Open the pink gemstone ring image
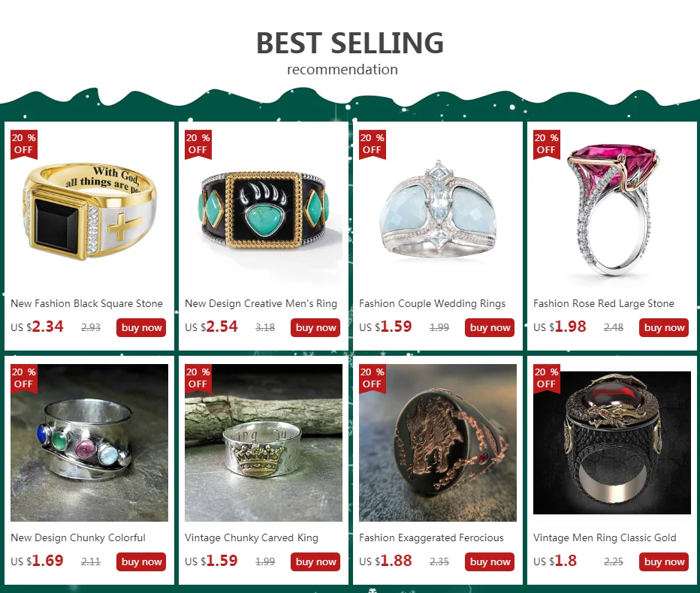The image size is (700, 593). [x=612, y=209]
